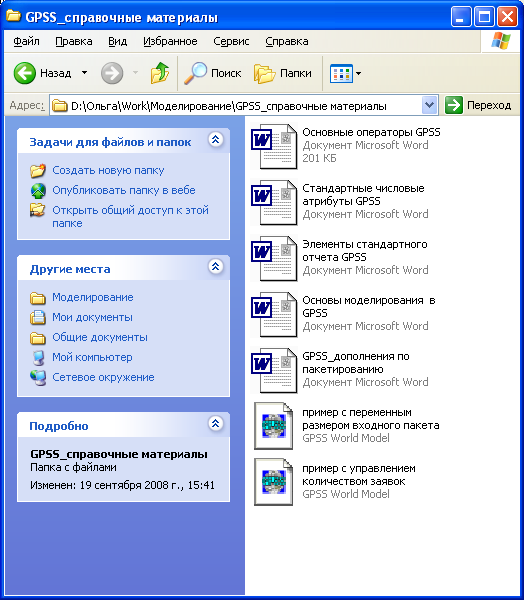Click file name Стандартные числовые атрибуты GPSS

363,195
